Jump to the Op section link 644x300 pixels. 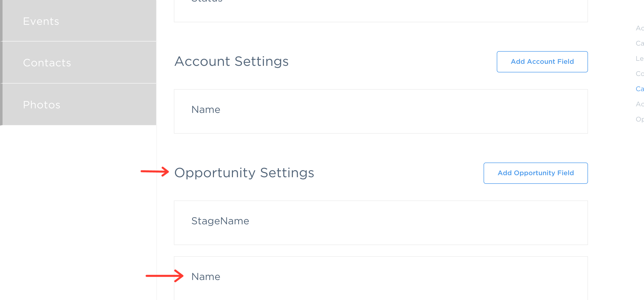640,119
